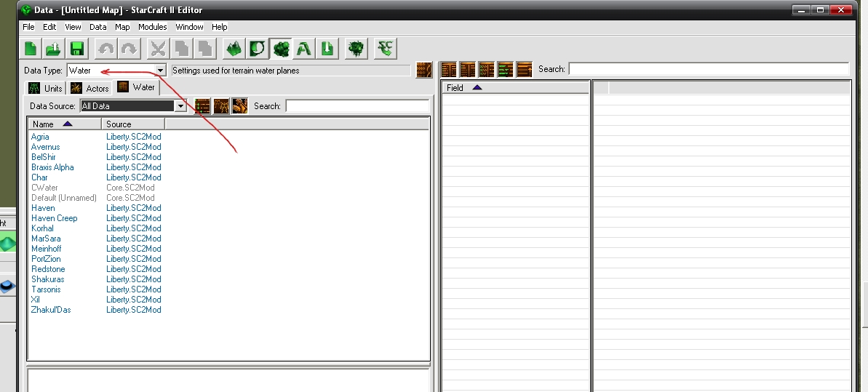The height and width of the screenshot is (392, 868).
Task: Toggle the second orange view icon above Field
Action: [x=468, y=69]
